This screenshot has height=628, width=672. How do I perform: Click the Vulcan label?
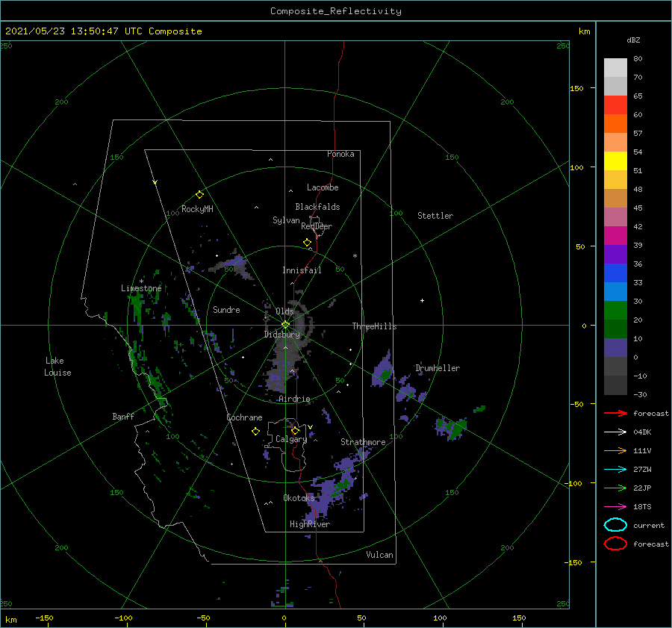coord(379,555)
